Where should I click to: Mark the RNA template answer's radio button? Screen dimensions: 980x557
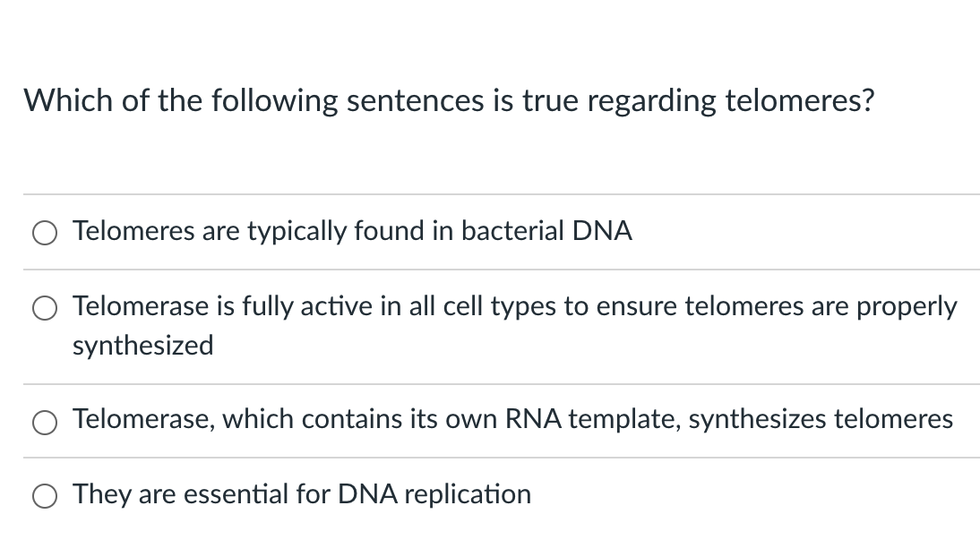[x=47, y=420]
